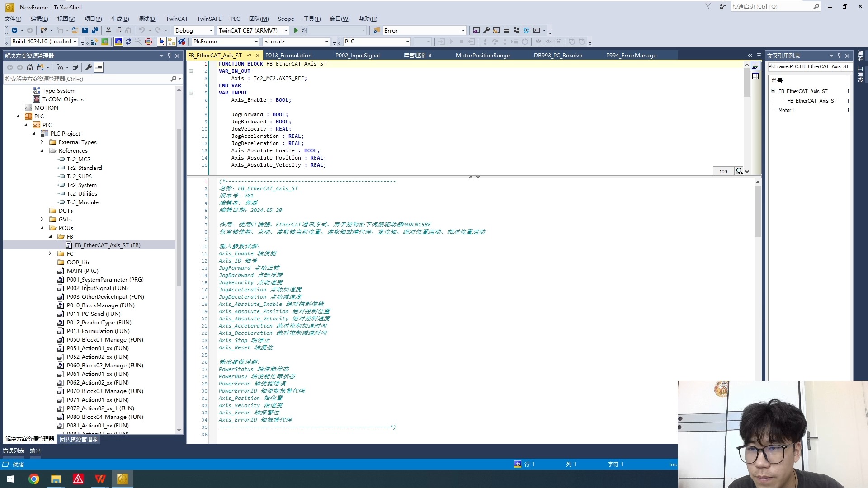Click the TwinCAT menu item
The width and height of the screenshot is (868, 488).
coord(177,19)
